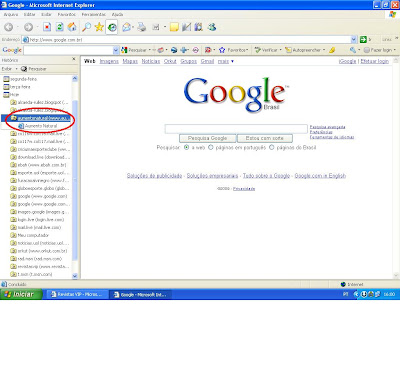The height and width of the screenshot is (374, 400).
Task: Toggle the History toolbar button
Action: click(x=112, y=27)
